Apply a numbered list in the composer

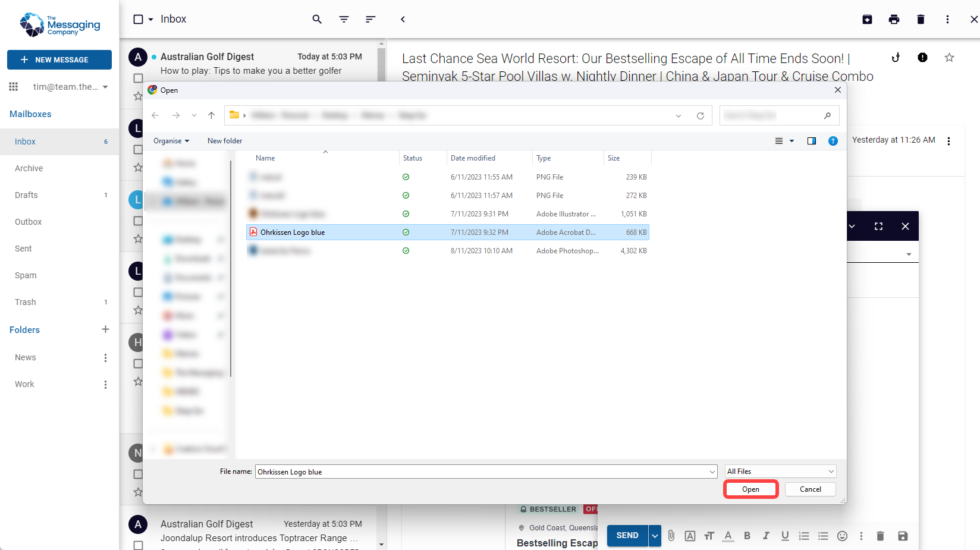(804, 536)
